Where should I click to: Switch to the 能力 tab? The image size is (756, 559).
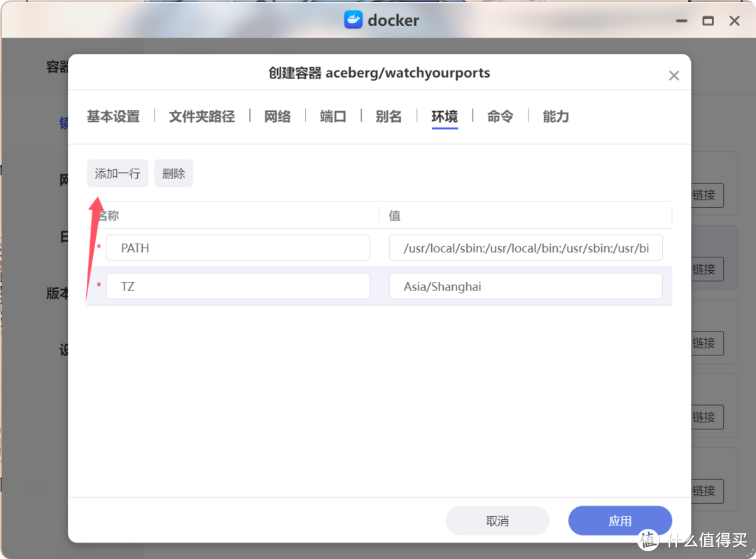coord(555,117)
